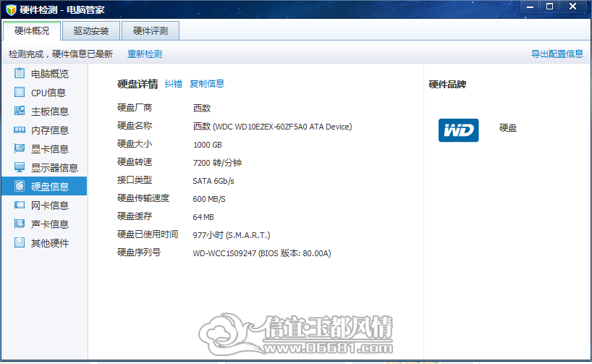Click the 其他硬件 icon
The image size is (592, 364).
pos(20,242)
